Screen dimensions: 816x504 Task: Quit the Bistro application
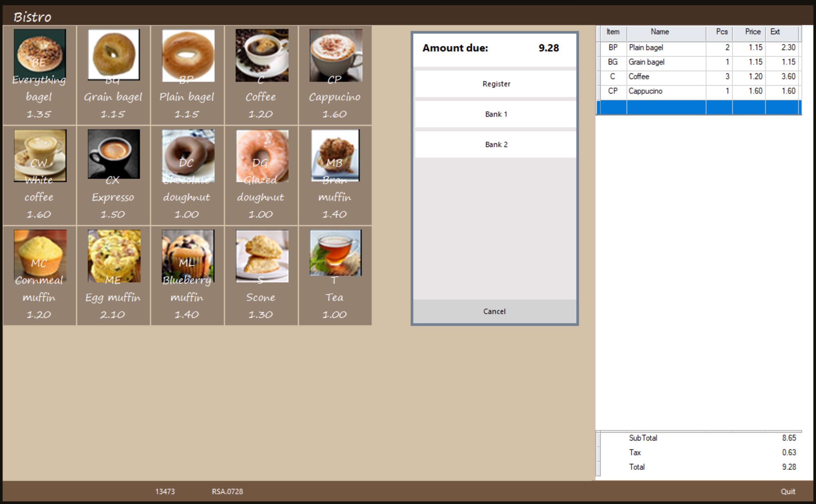[x=787, y=491]
